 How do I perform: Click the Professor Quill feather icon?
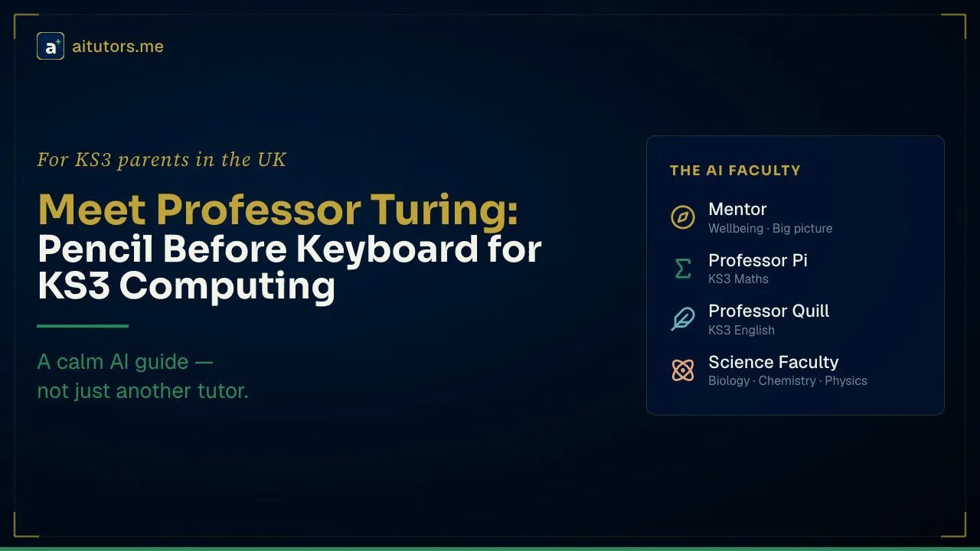(683, 319)
